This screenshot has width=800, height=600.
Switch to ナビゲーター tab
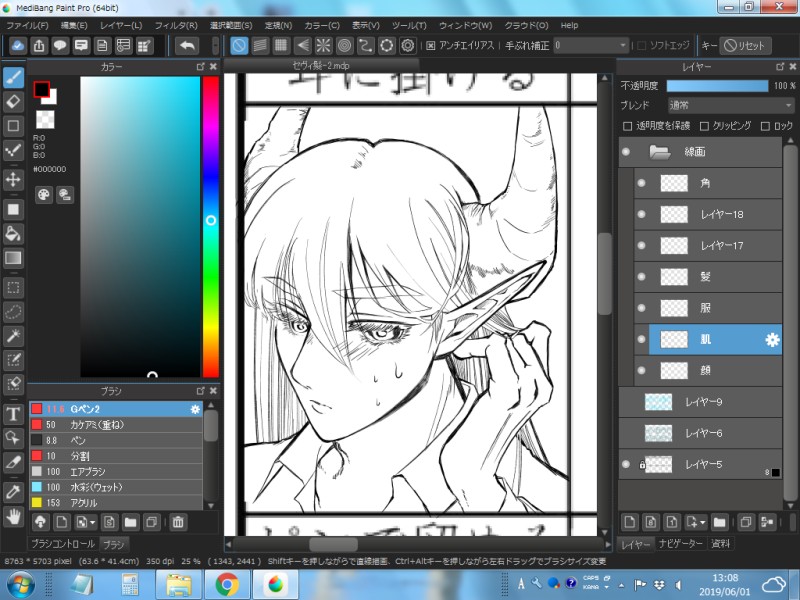coord(681,544)
